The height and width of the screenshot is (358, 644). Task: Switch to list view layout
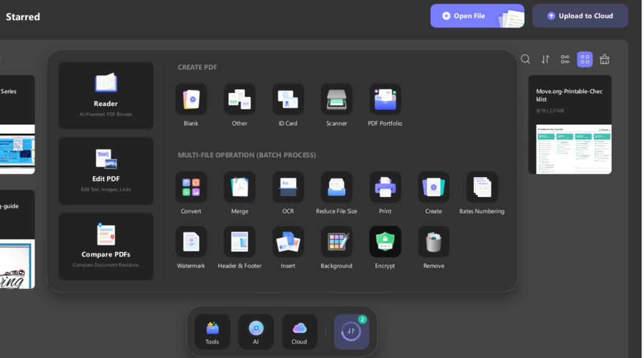click(565, 59)
